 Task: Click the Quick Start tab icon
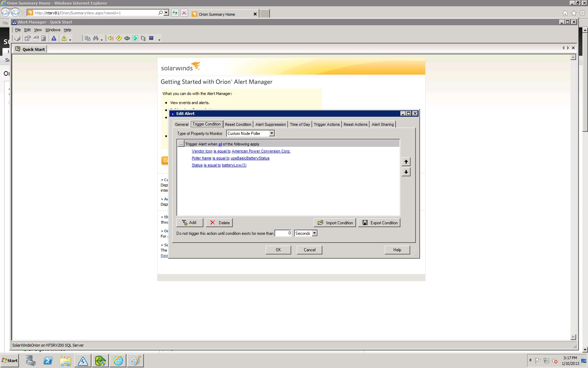pyautogui.click(x=17, y=49)
